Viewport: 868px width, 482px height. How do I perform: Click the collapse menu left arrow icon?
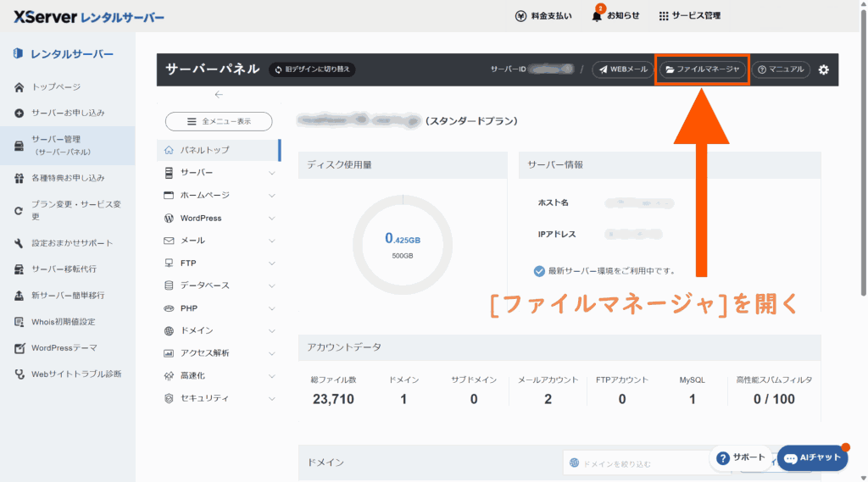click(219, 95)
